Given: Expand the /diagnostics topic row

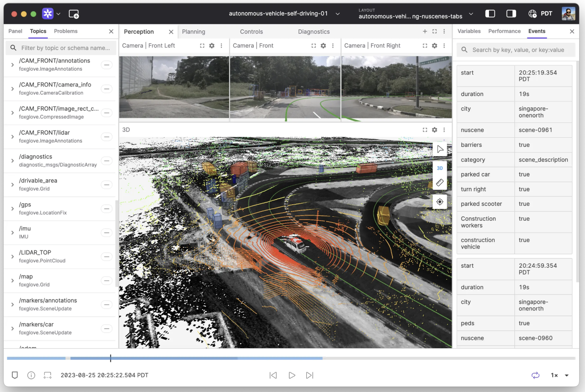Looking at the screenshot, I should pos(13,161).
